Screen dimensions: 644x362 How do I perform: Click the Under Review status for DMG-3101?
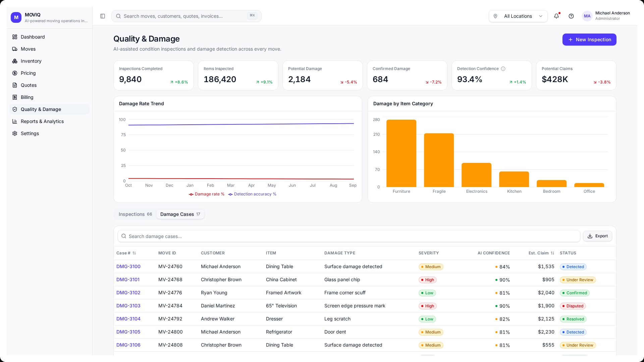578,280
